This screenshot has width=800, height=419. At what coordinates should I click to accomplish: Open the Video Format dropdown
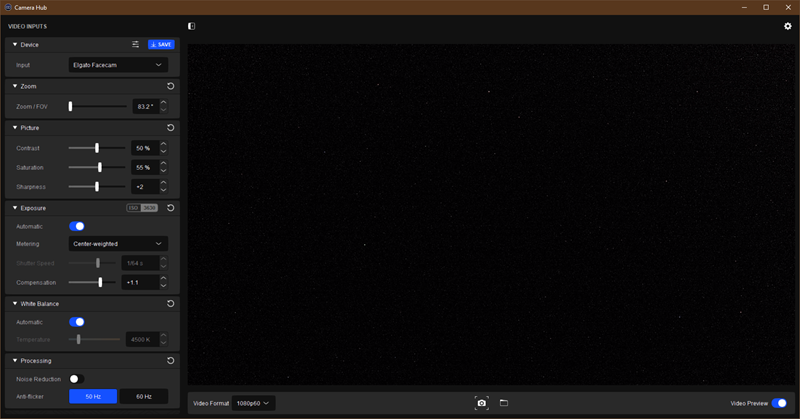[254, 403]
